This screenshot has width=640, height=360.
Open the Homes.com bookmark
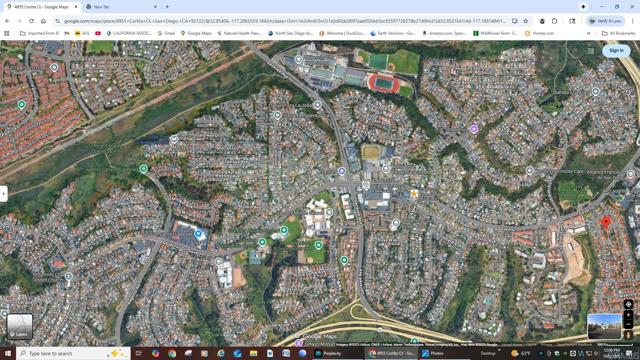[x=540, y=33]
